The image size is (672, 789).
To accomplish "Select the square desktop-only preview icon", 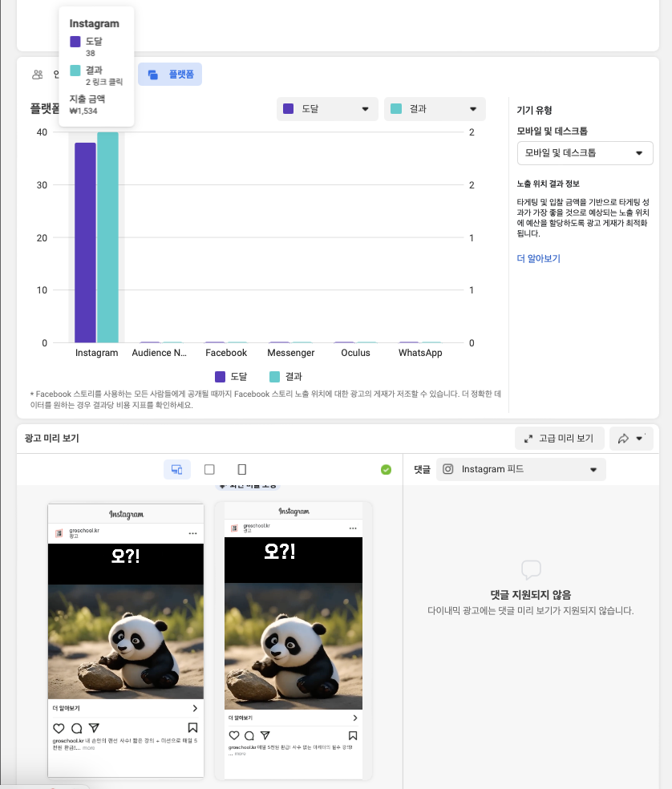I will pos(209,470).
